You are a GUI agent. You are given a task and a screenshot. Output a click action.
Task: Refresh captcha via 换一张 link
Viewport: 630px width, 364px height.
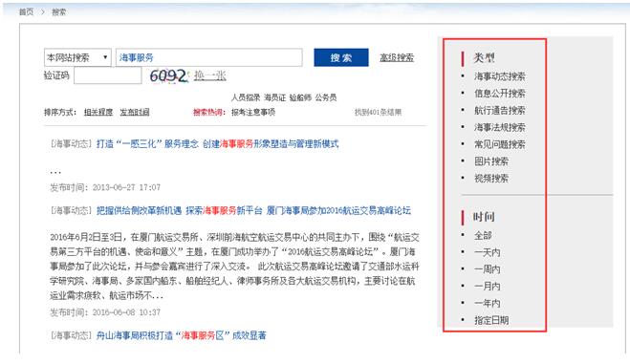pos(209,75)
